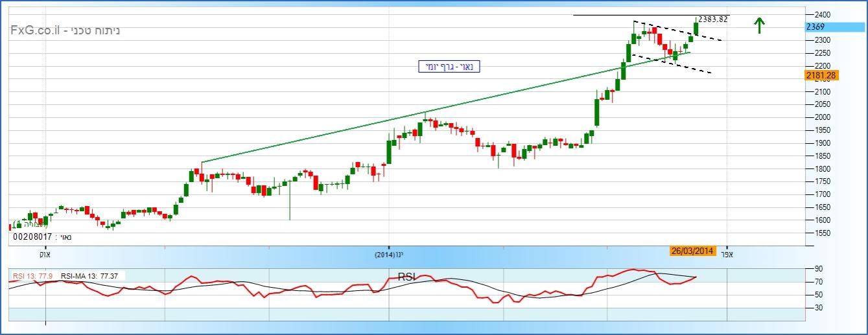Select the RSI-MA 13: 77.37 legend entry
This screenshot has width=868, height=335.
[x=91, y=276]
